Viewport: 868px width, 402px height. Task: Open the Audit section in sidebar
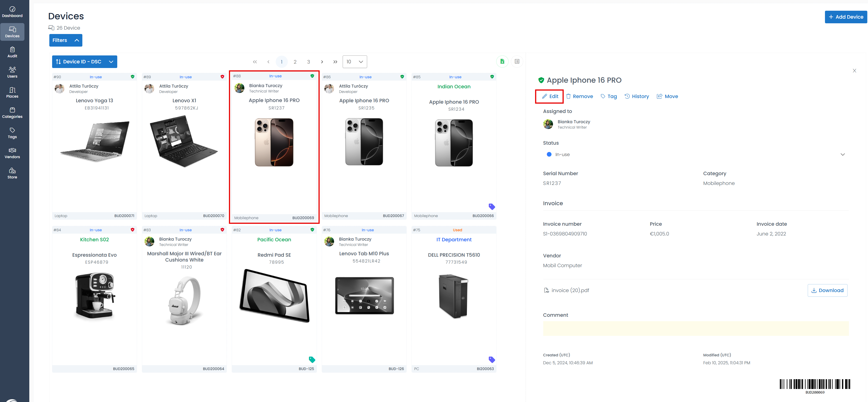coord(12,52)
